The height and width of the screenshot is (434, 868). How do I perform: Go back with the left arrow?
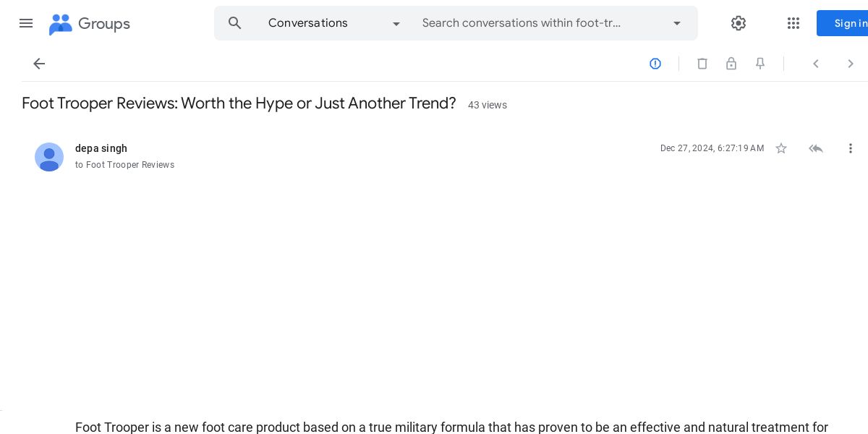click(x=39, y=64)
